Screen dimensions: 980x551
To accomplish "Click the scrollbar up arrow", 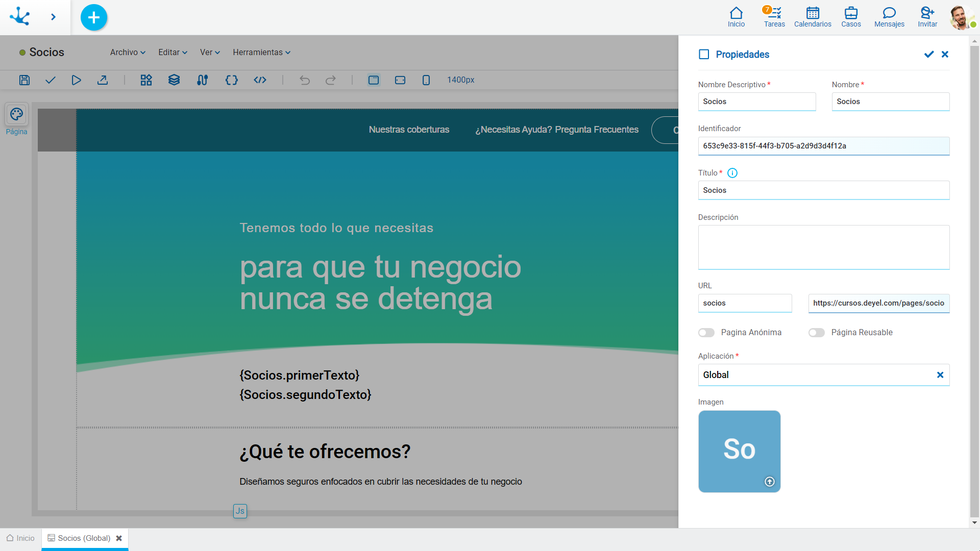I will click(974, 41).
